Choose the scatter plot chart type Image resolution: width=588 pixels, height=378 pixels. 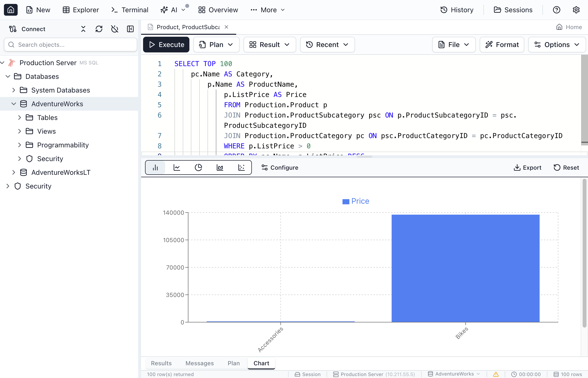click(x=241, y=167)
